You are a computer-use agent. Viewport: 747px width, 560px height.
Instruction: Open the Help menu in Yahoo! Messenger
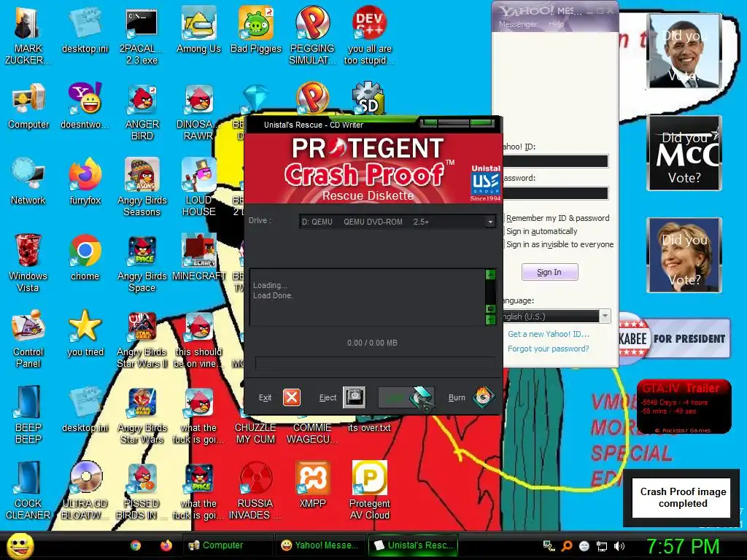(x=556, y=24)
